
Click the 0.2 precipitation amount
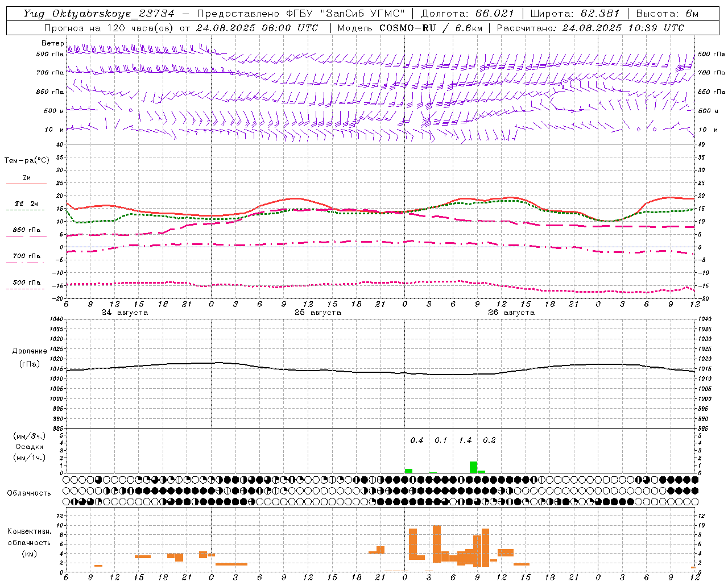point(489,440)
